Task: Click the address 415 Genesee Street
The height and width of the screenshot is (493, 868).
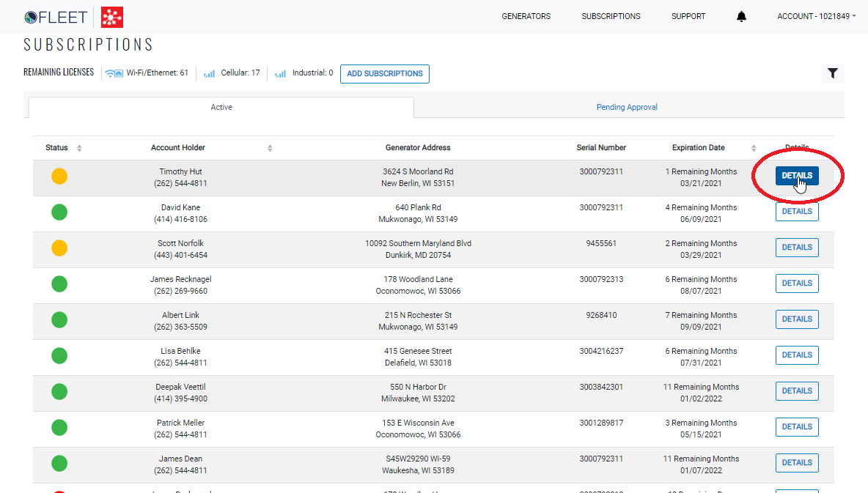Action: point(418,352)
